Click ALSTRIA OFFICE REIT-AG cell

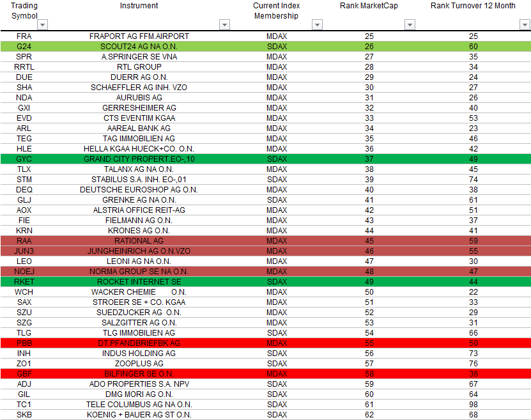(x=139, y=210)
